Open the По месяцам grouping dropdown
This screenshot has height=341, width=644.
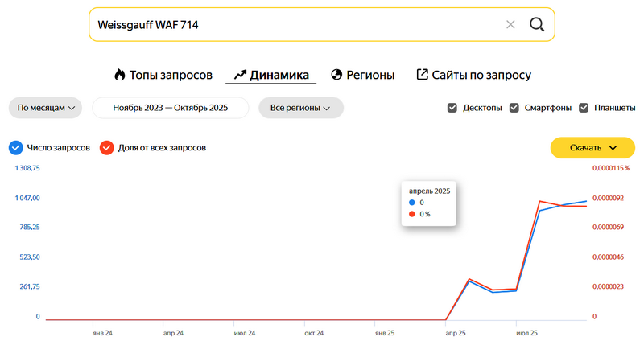[46, 108]
